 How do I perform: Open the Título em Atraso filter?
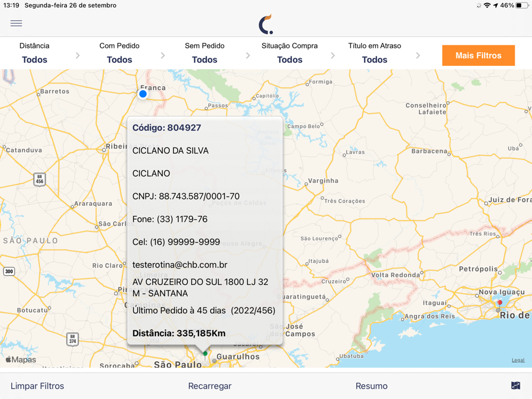click(375, 53)
